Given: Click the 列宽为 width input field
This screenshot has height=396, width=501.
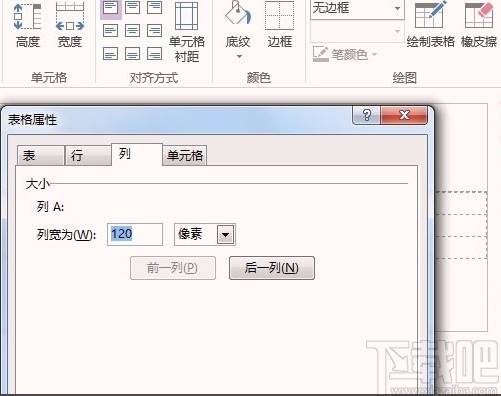Looking at the screenshot, I should click(135, 234).
